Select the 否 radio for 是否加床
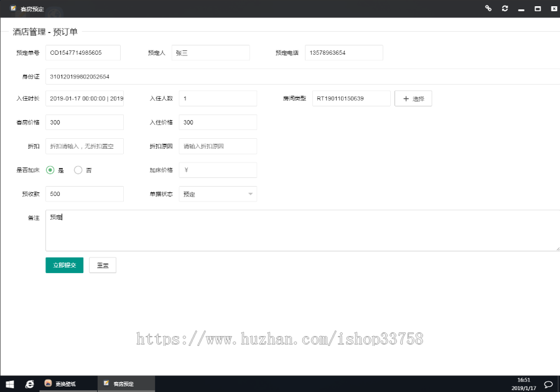 [78, 169]
